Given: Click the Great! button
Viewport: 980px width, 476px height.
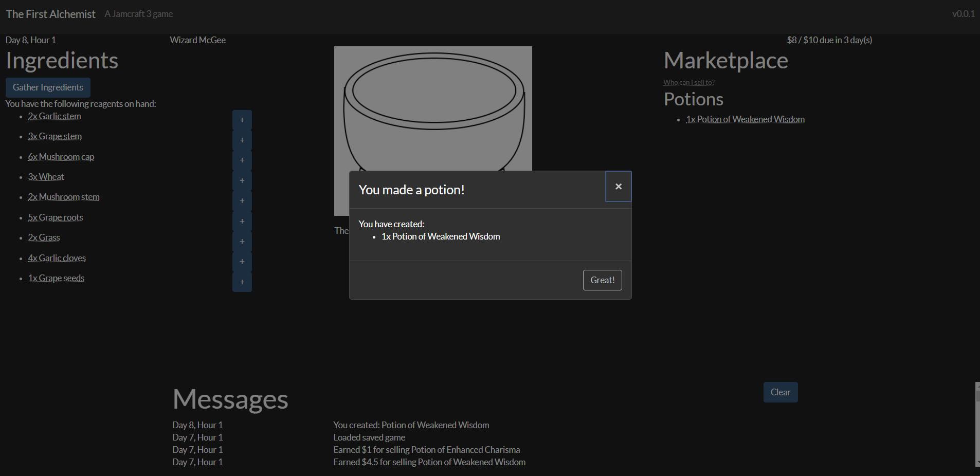Looking at the screenshot, I should [x=602, y=280].
